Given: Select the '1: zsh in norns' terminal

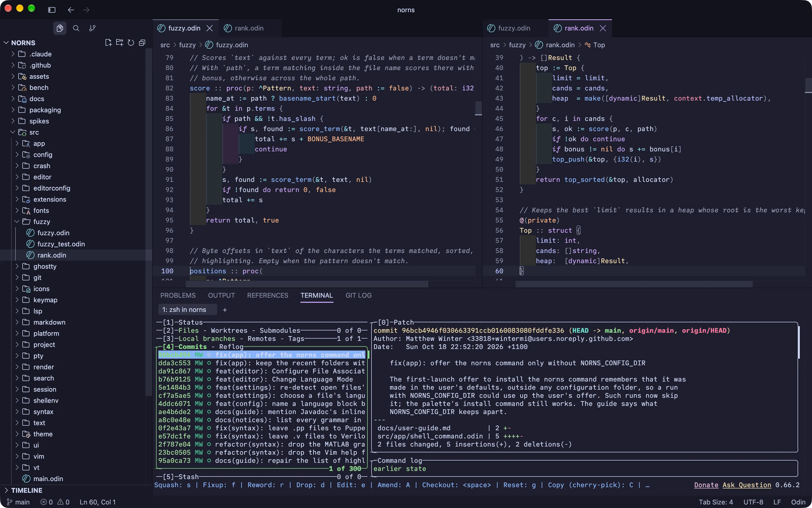Looking at the screenshot, I should pos(187,310).
